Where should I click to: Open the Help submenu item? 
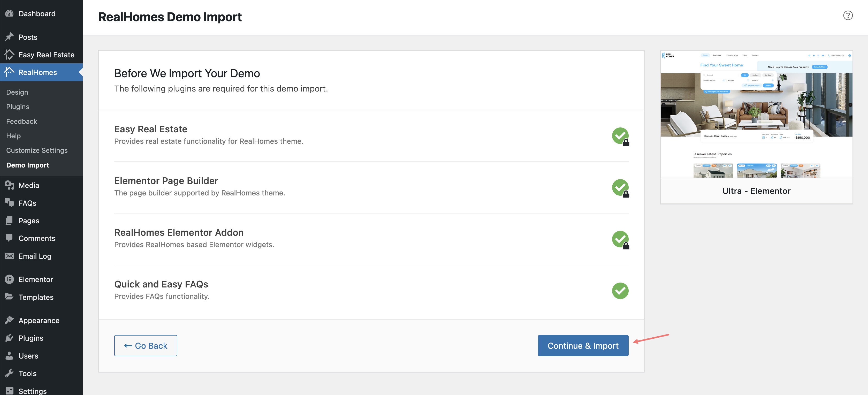coord(13,136)
